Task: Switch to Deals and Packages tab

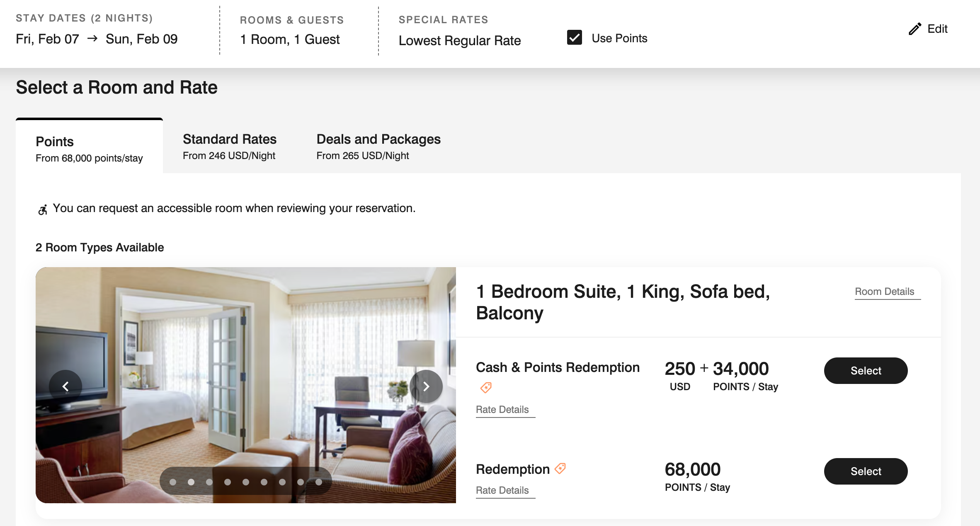Action: click(x=378, y=147)
